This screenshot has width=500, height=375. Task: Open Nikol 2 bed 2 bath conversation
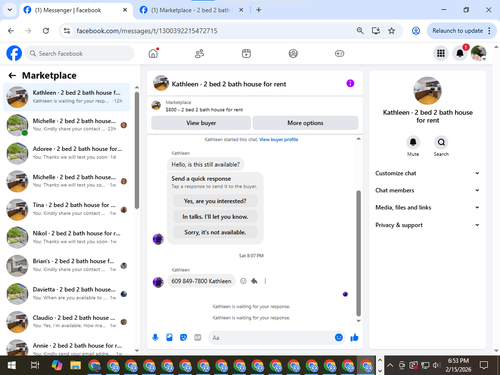click(x=67, y=237)
